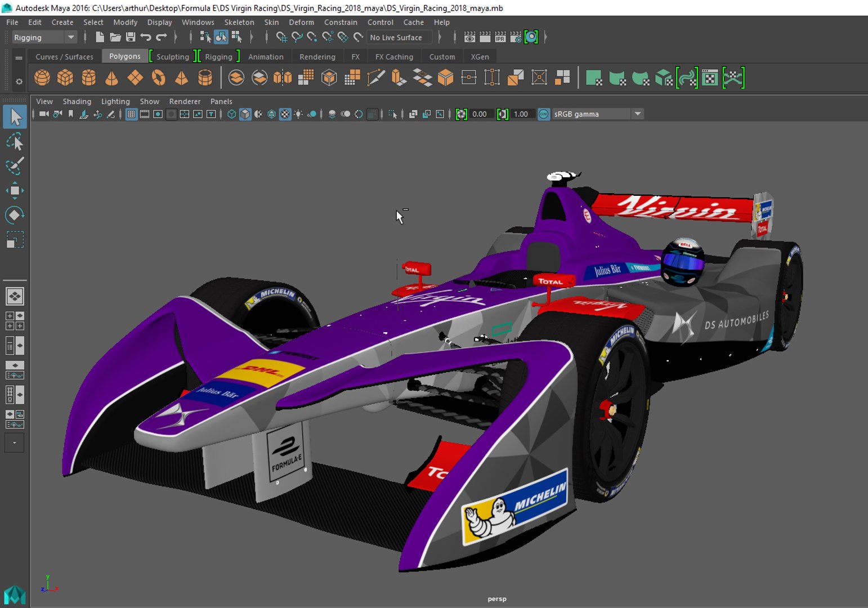Click the Open Scene folder icon
Image resolution: width=868 pixels, height=608 pixels.
115,37
